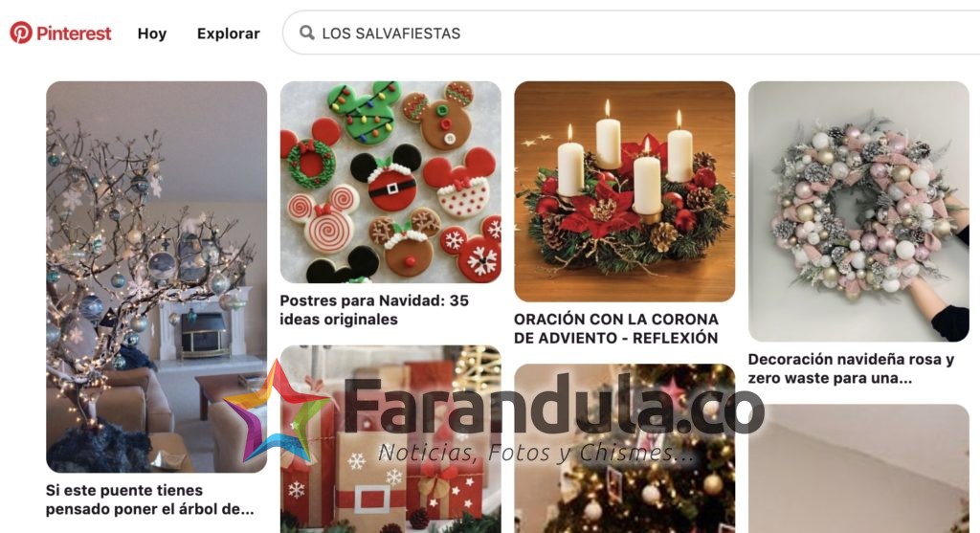Click the Pinterest wordmark text
The height and width of the screenshot is (533, 980).
point(74,33)
